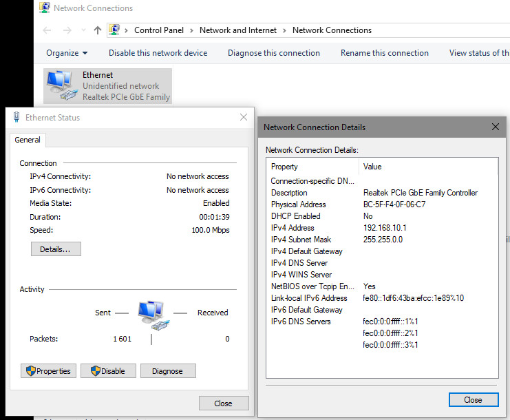Open adapter Properties button
The image size is (510, 420).
48,371
